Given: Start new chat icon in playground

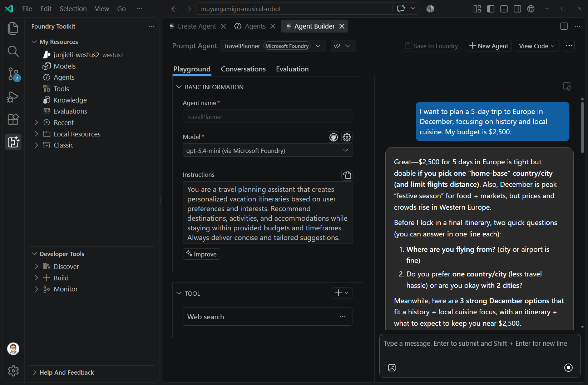Looking at the screenshot, I should tap(567, 86).
